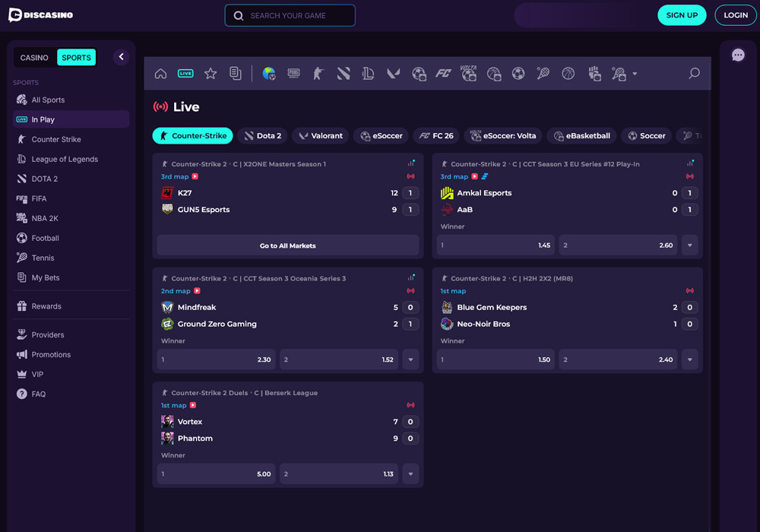
Task: Open the chat bubble icon on right edge
Action: tap(738, 55)
